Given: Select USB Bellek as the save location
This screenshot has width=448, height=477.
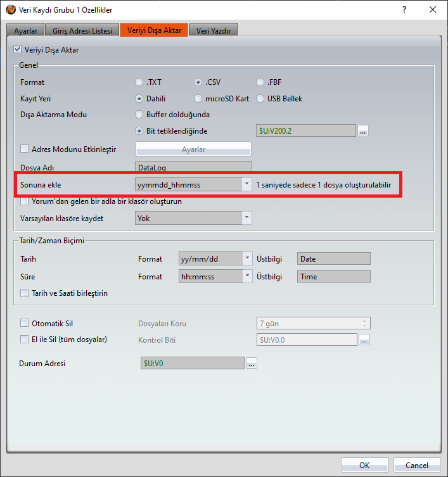Looking at the screenshot, I should pyautogui.click(x=260, y=99).
